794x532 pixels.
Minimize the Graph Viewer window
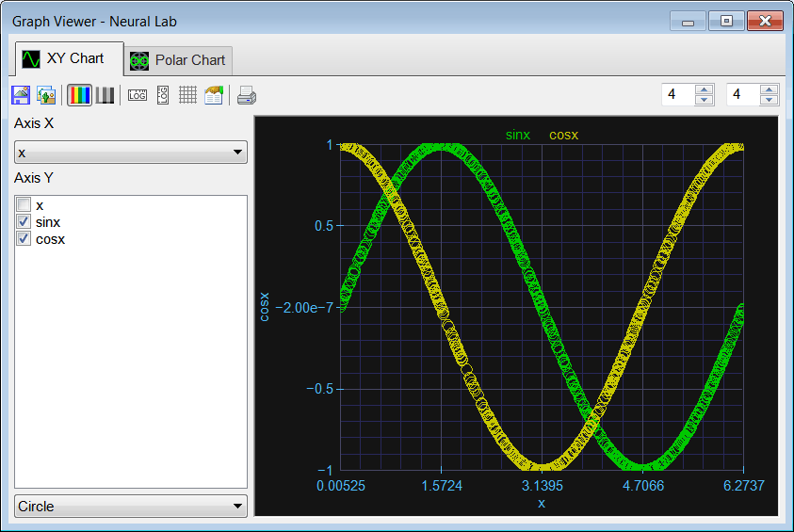pos(688,21)
